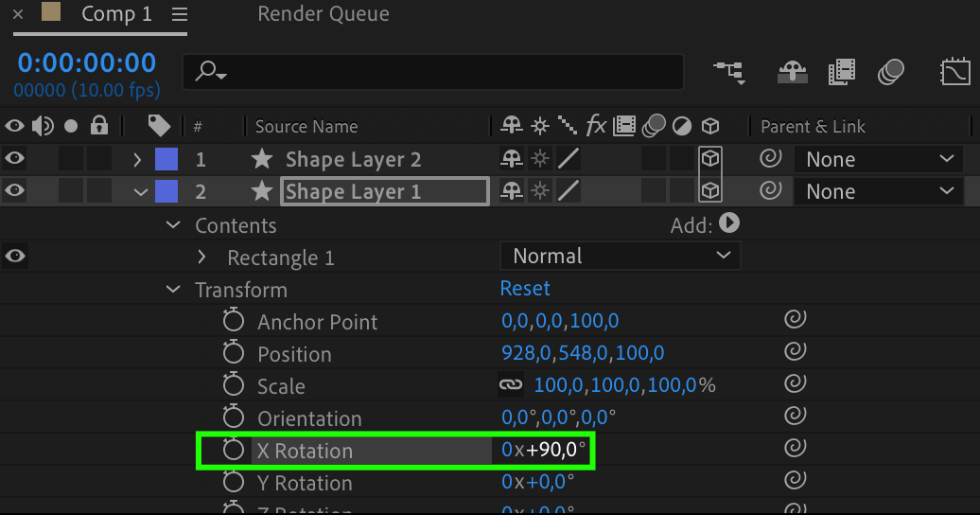Click Reset for the Transform group

525,288
